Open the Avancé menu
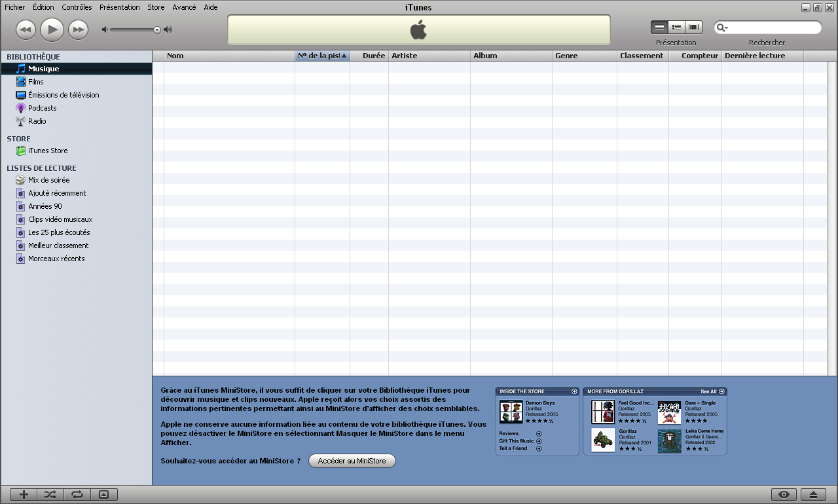Image resolution: width=838 pixels, height=504 pixels. (x=184, y=7)
